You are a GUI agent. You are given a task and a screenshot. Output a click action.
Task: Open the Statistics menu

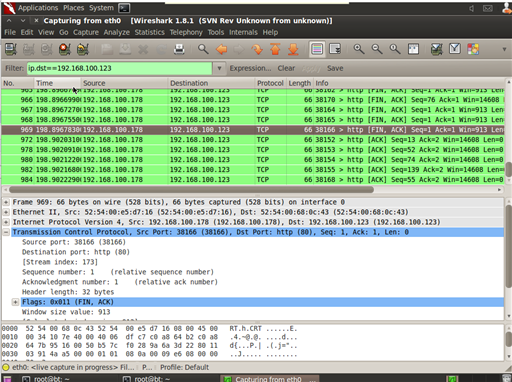tap(149, 32)
